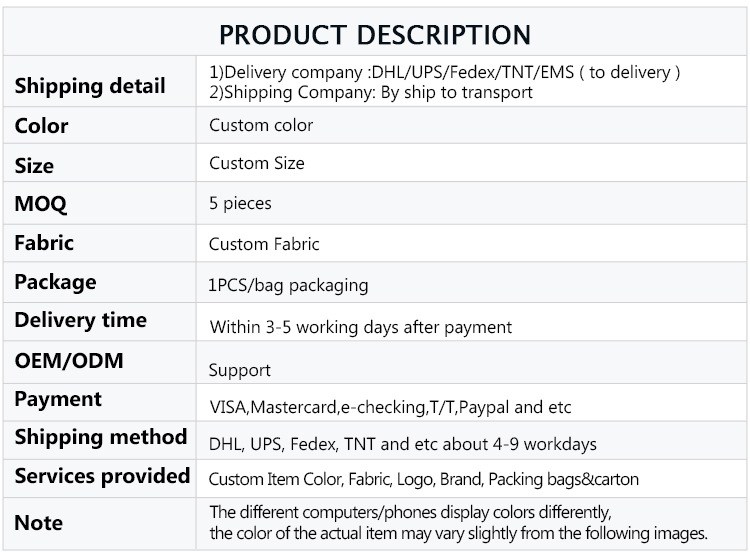Select the Payment row label
The height and width of the screenshot is (555, 750).
pyautogui.click(x=58, y=399)
